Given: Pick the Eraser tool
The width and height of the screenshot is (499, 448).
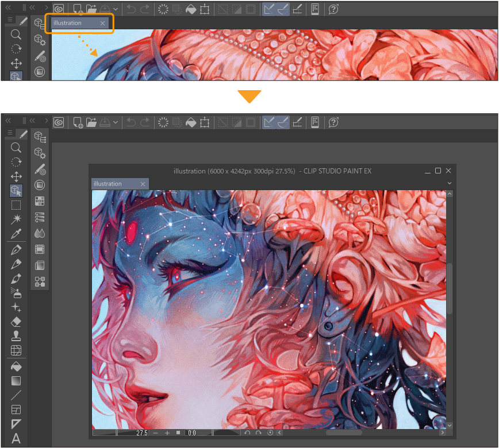Looking at the screenshot, I should (x=16, y=322).
